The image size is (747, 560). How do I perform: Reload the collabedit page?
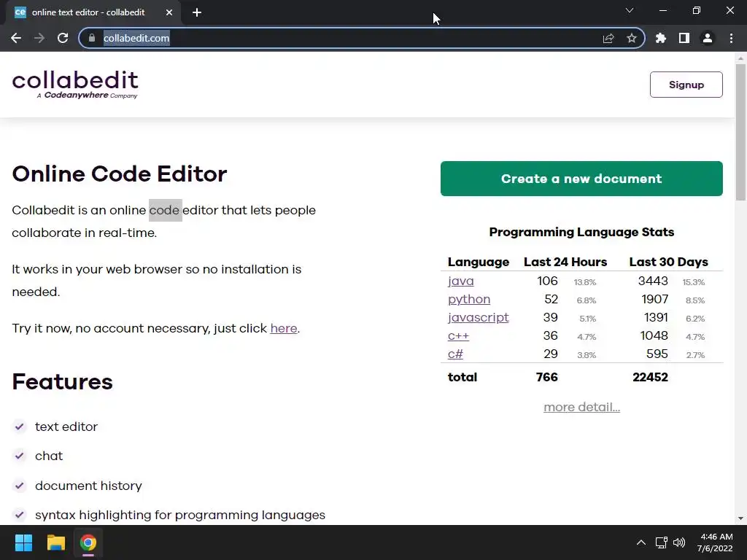pyautogui.click(x=63, y=38)
